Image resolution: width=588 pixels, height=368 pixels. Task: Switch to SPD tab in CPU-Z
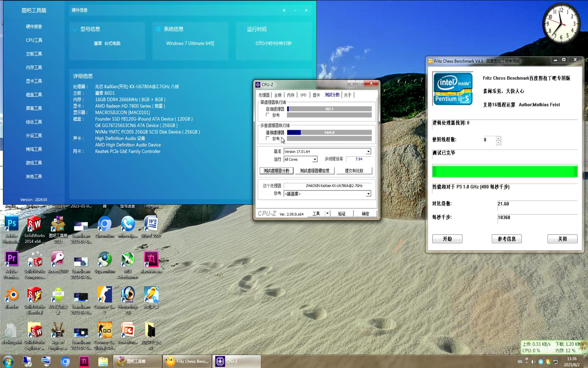point(303,95)
